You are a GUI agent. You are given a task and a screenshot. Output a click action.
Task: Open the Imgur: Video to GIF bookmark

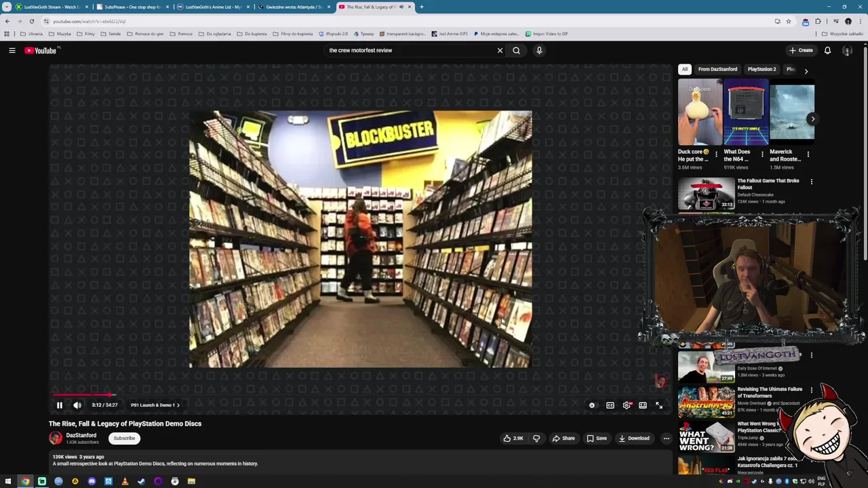(x=547, y=34)
